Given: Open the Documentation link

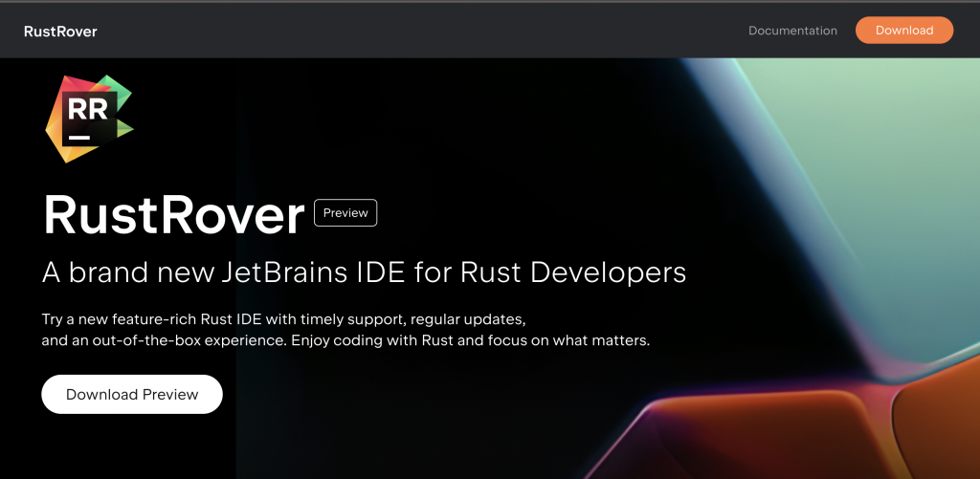Looking at the screenshot, I should 792,31.
